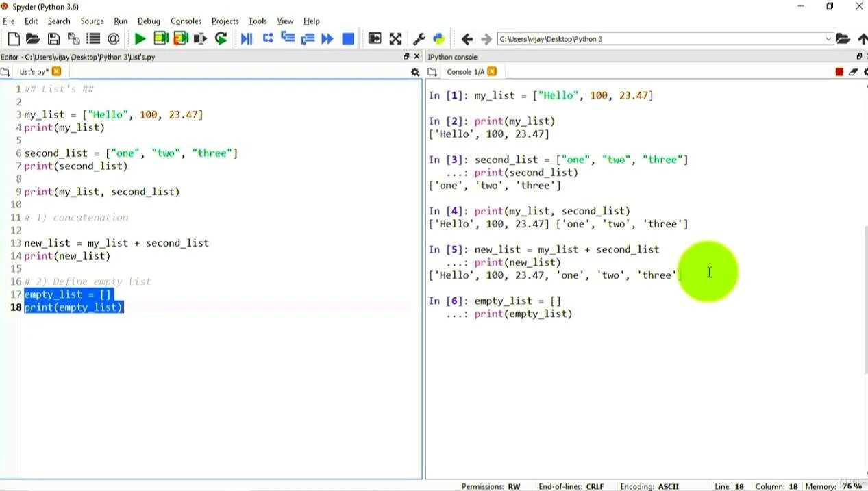This screenshot has width=868, height=491.
Task: Click the Save all files icon
Action: [73, 39]
